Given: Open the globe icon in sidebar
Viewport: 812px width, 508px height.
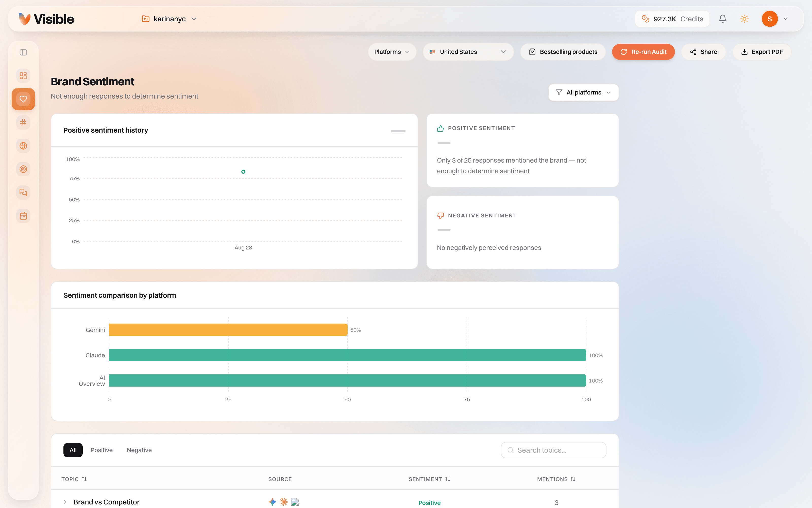Looking at the screenshot, I should 23,146.
